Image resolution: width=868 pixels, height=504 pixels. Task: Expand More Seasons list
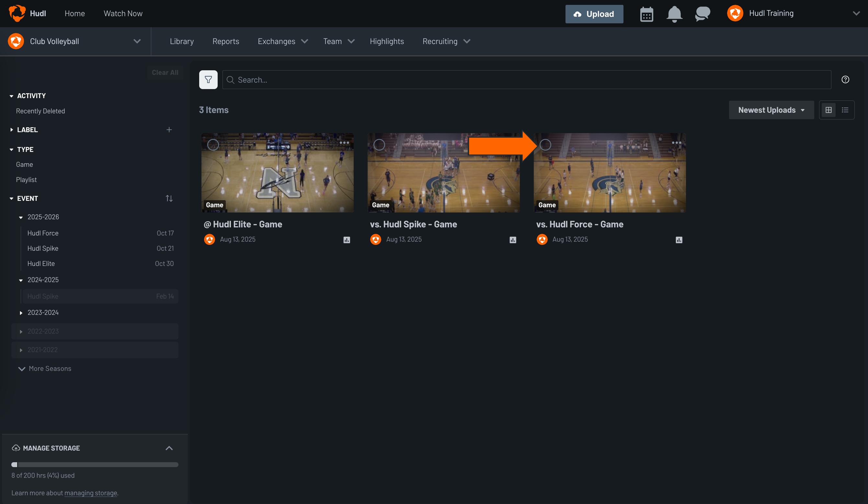45,369
